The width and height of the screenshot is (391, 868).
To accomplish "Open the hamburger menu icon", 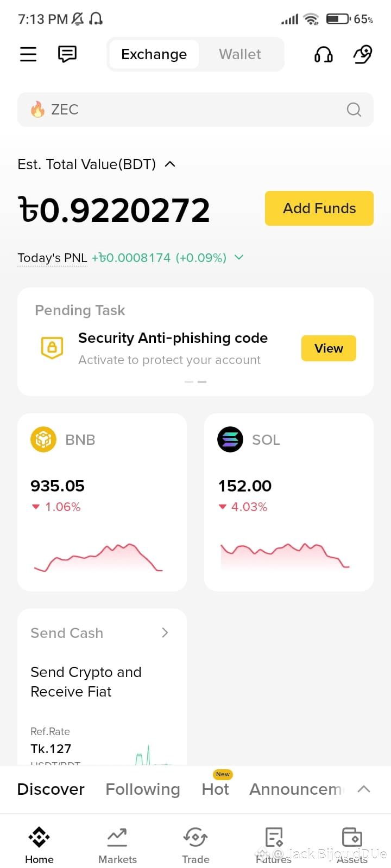I will click(28, 54).
